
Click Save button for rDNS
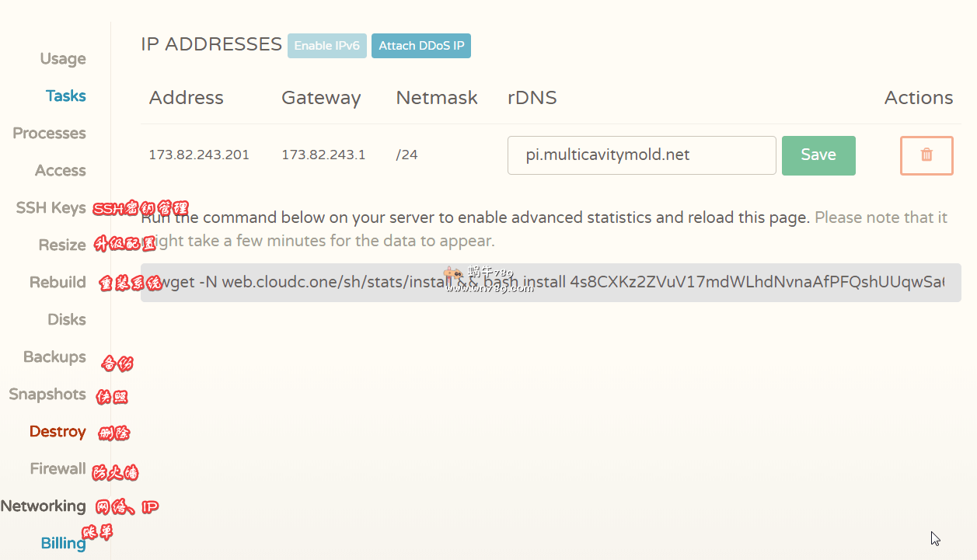818,155
